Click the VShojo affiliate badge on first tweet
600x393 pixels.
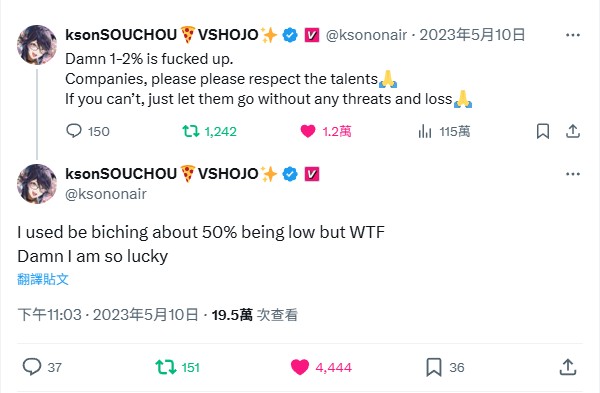pyautogui.click(x=312, y=35)
